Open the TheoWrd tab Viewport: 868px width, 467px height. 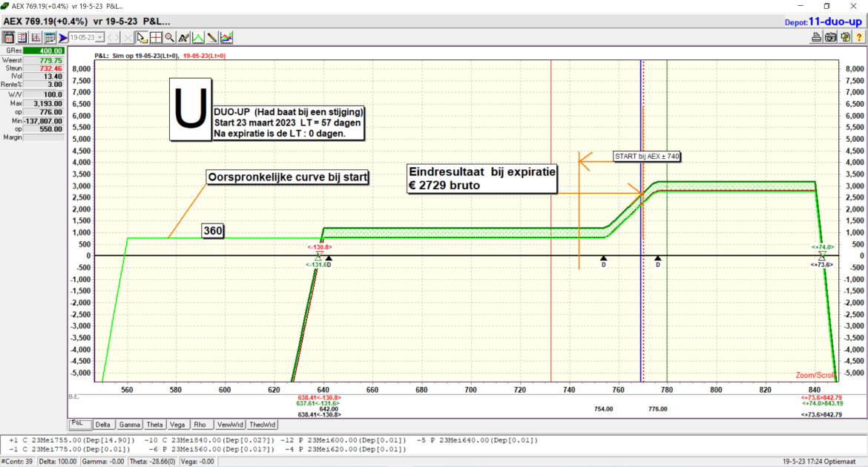tap(262, 425)
